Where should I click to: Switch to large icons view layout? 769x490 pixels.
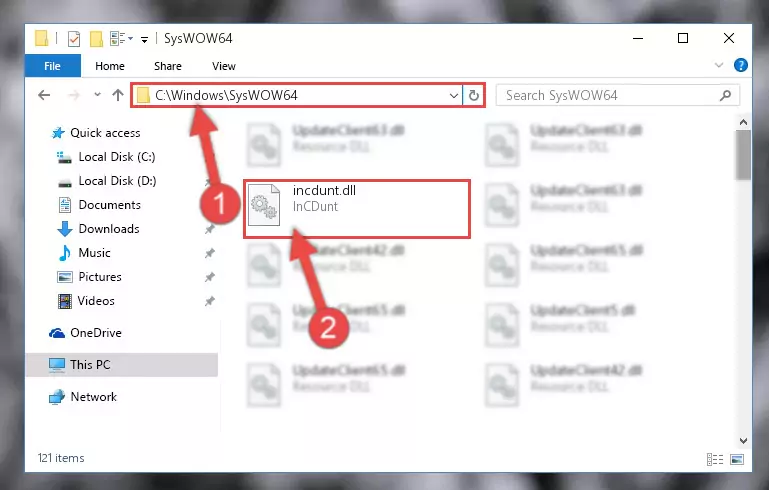737,459
